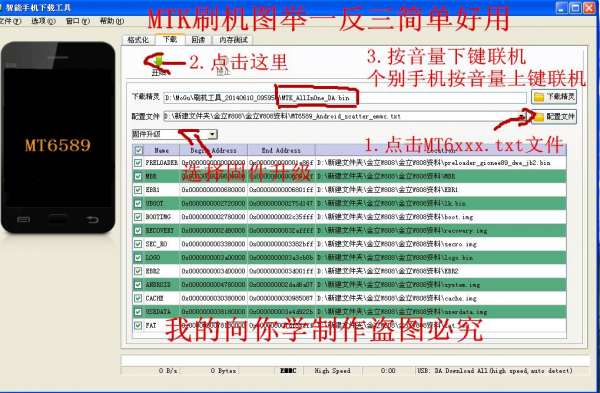The image size is (600, 393).
Task: Click the End Address column header
Action: click(281, 150)
